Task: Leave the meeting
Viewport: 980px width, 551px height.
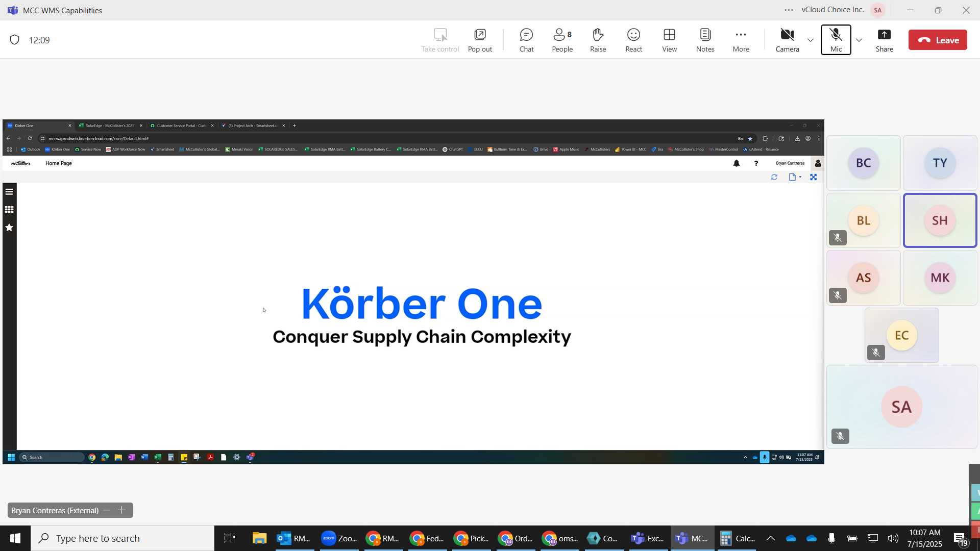Action: pyautogui.click(x=938, y=40)
